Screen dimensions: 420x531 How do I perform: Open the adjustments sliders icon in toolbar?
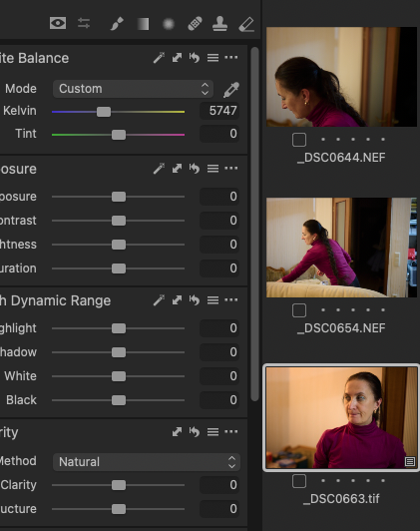tap(84, 23)
